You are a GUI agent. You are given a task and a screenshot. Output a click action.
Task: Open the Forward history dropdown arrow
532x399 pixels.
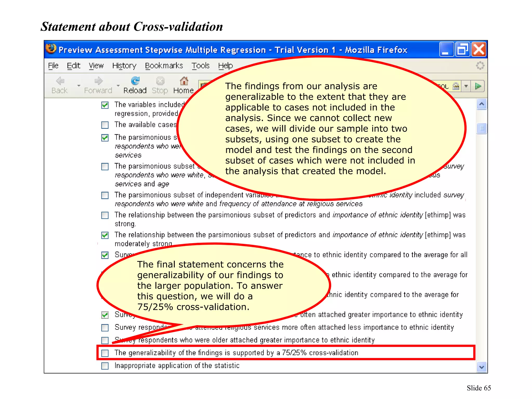118,85
